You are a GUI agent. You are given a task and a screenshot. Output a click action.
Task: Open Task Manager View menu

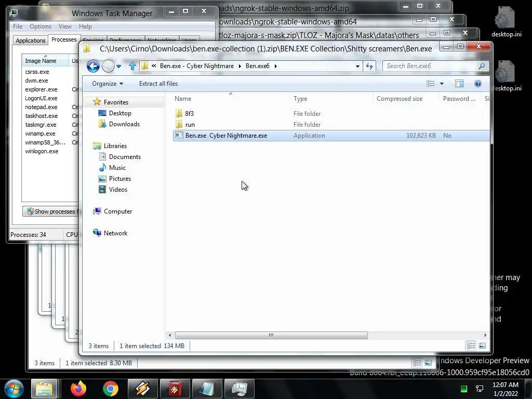(x=65, y=26)
